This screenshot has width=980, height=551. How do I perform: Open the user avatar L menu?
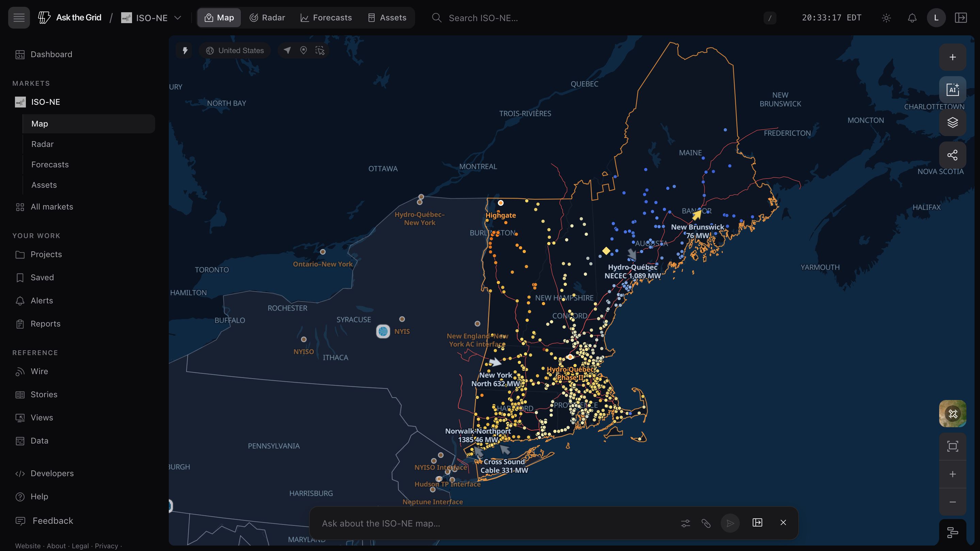(x=936, y=18)
